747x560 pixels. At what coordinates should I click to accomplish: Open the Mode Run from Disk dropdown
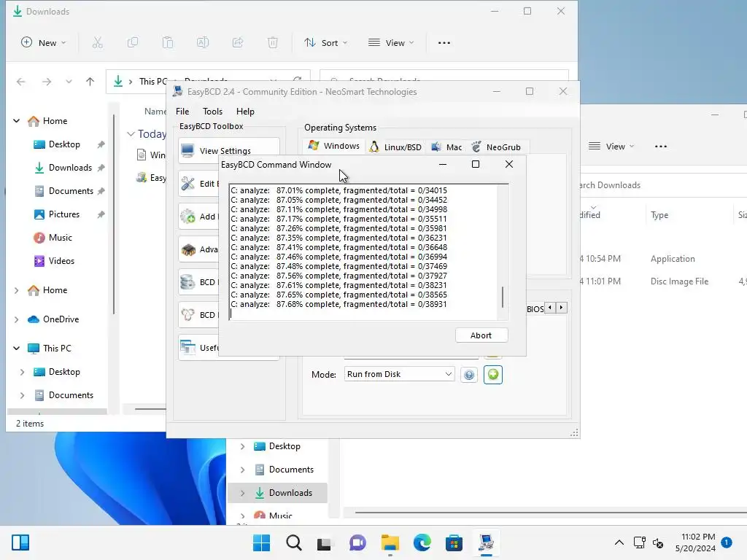(399, 374)
